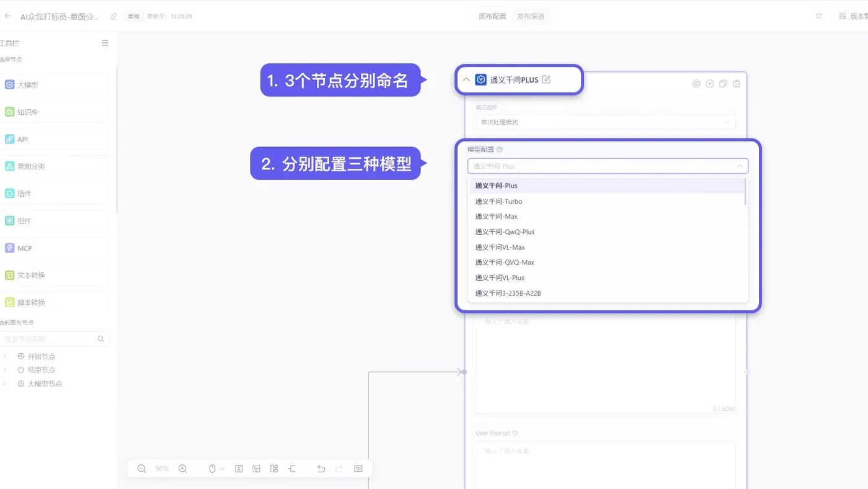868x489 pixels.
Task: Open the mouse mode dropdown arrow
Action: (222, 469)
